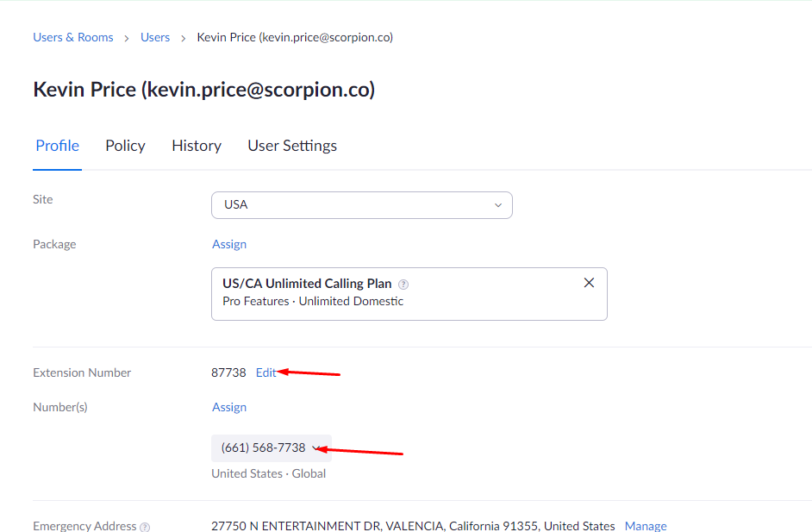The width and height of the screenshot is (812, 532).
Task: Click Assign under Number(s)
Action: (x=229, y=407)
